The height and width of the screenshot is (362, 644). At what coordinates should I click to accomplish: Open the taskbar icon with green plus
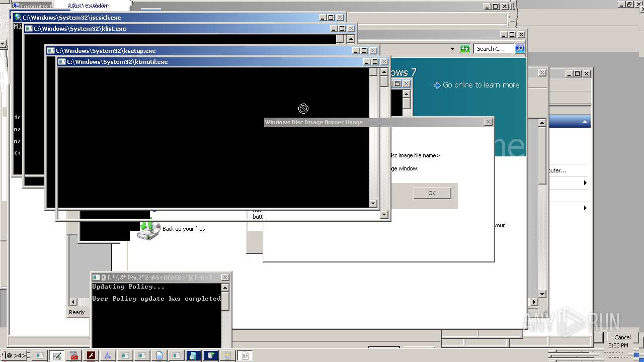point(210,355)
